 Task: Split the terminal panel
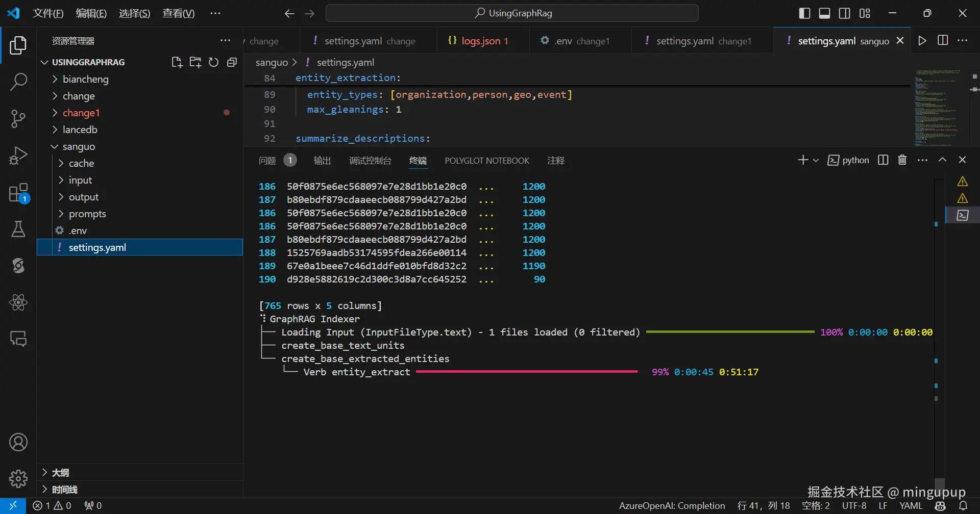point(883,160)
